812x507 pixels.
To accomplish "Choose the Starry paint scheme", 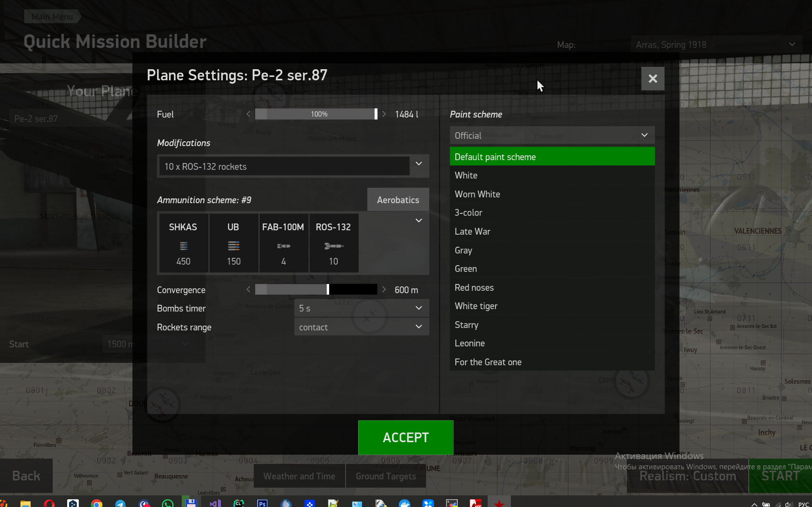I will click(x=552, y=325).
